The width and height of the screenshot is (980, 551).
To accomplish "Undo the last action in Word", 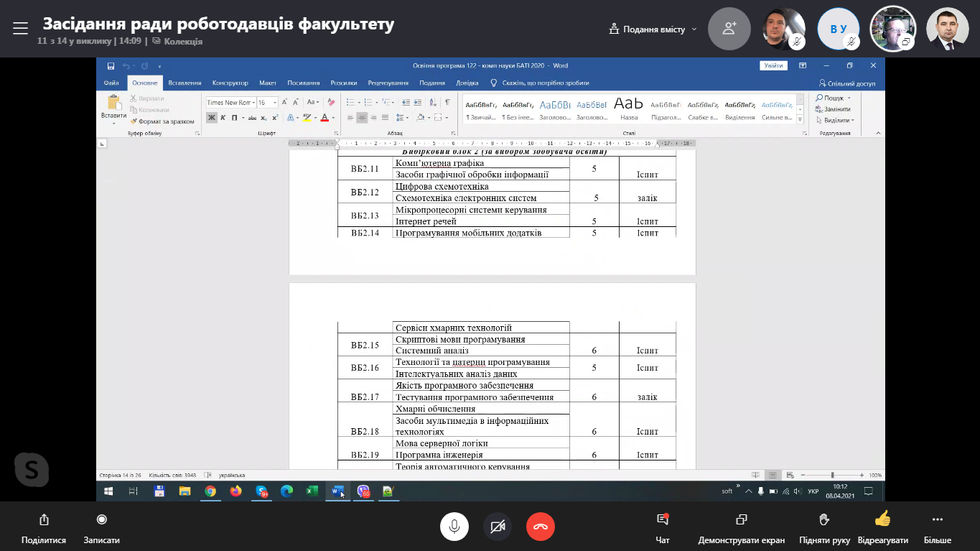I will click(x=126, y=66).
